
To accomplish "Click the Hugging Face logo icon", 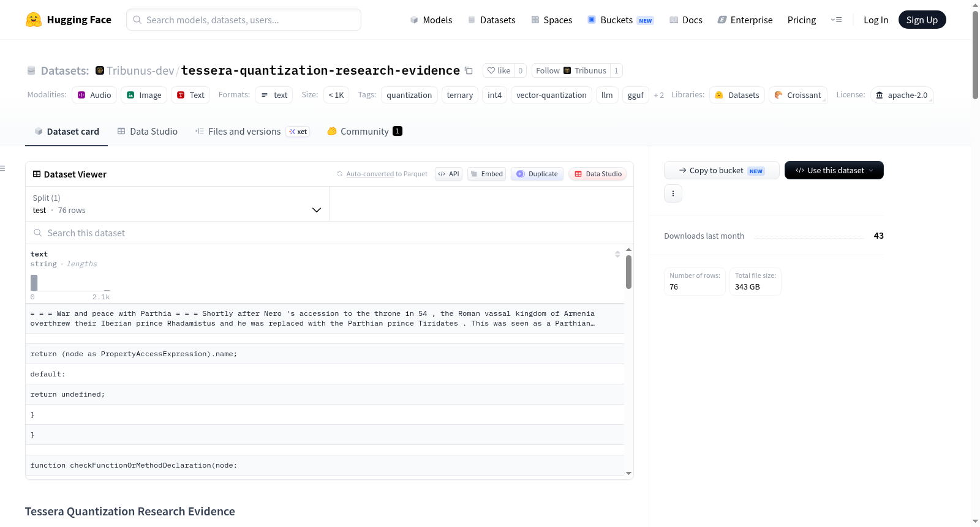I will (34, 20).
